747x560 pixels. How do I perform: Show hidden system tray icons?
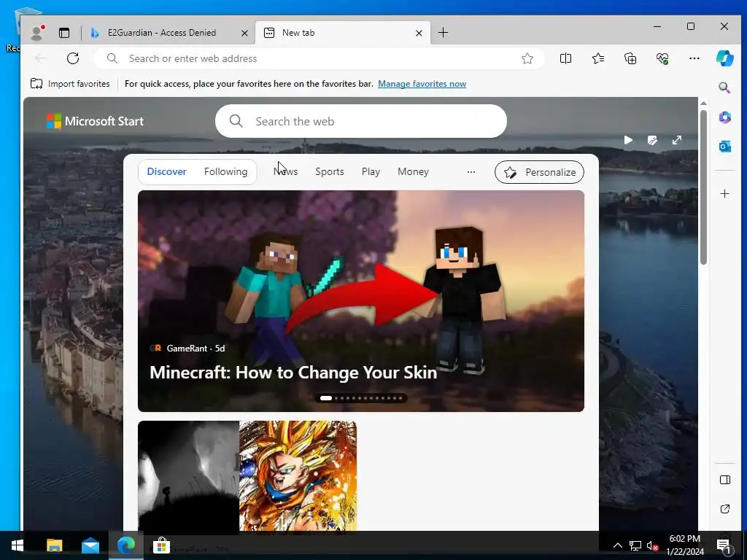click(617, 545)
